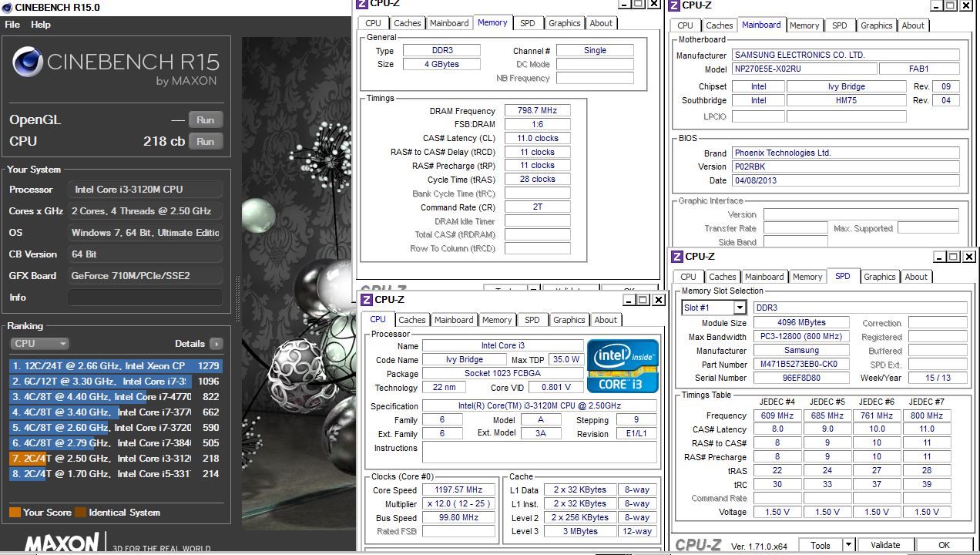
Task: Click the Info field under Your System
Action: click(x=145, y=298)
